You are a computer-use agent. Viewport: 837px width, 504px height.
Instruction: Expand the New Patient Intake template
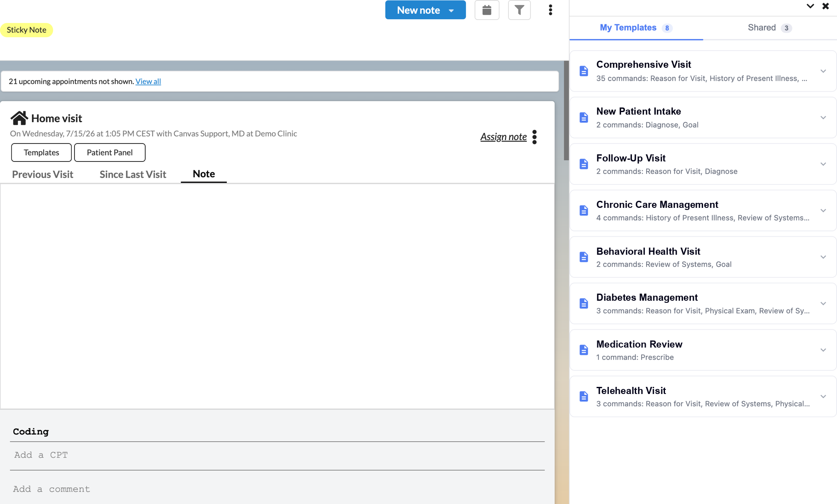click(823, 118)
